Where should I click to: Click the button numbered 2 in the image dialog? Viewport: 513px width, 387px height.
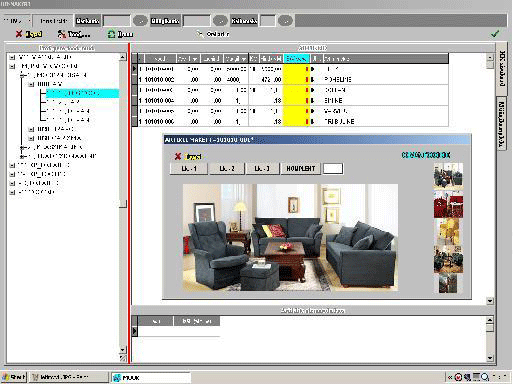(227, 168)
